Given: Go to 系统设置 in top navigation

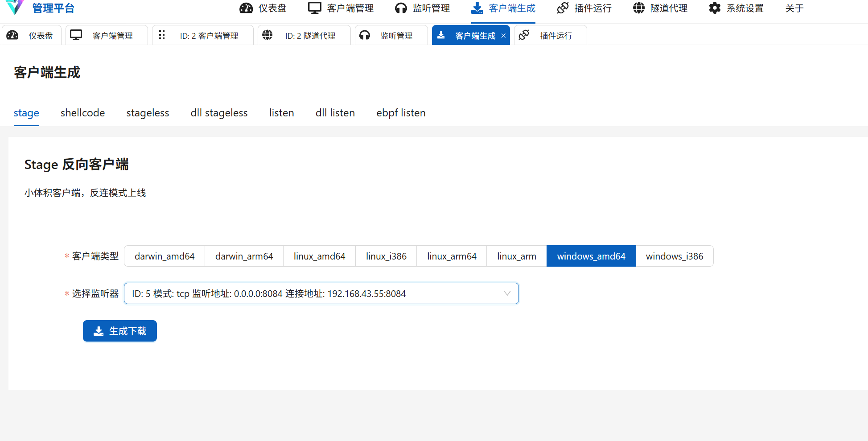Looking at the screenshot, I should tap(736, 8).
